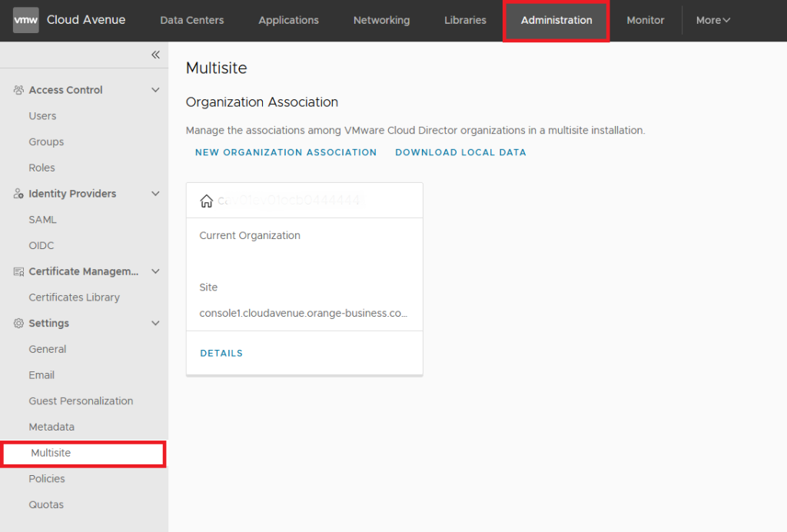Switch to the Applications tab
This screenshot has height=532, width=787.
click(x=289, y=20)
